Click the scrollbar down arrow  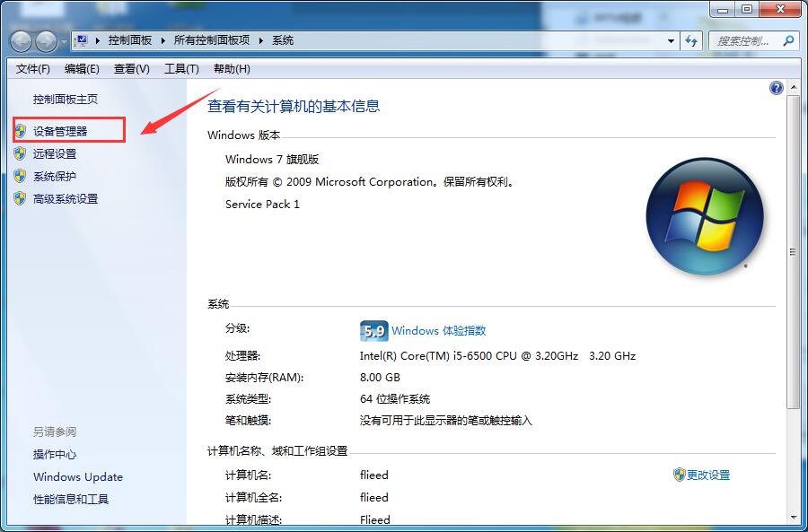[x=793, y=517]
